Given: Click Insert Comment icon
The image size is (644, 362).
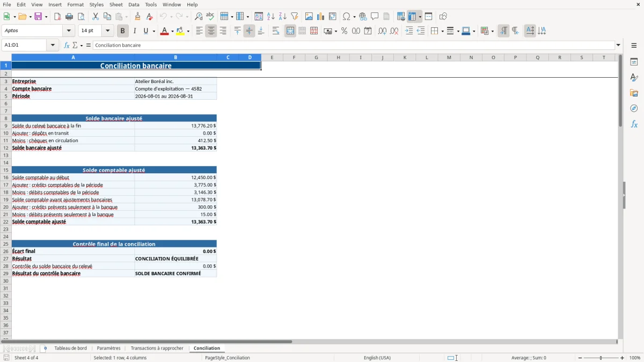Looking at the screenshot, I should (x=375, y=17).
